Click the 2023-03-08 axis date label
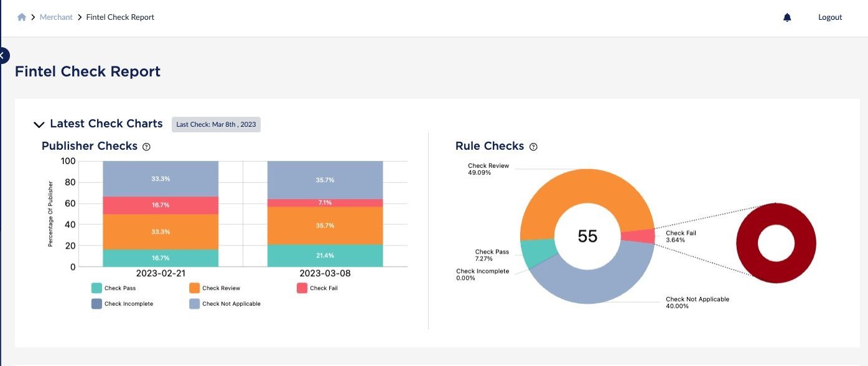Image resolution: width=868 pixels, height=366 pixels. (325, 273)
